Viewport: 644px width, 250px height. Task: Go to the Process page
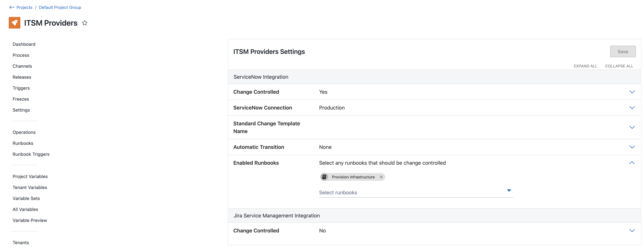coord(21,55)
